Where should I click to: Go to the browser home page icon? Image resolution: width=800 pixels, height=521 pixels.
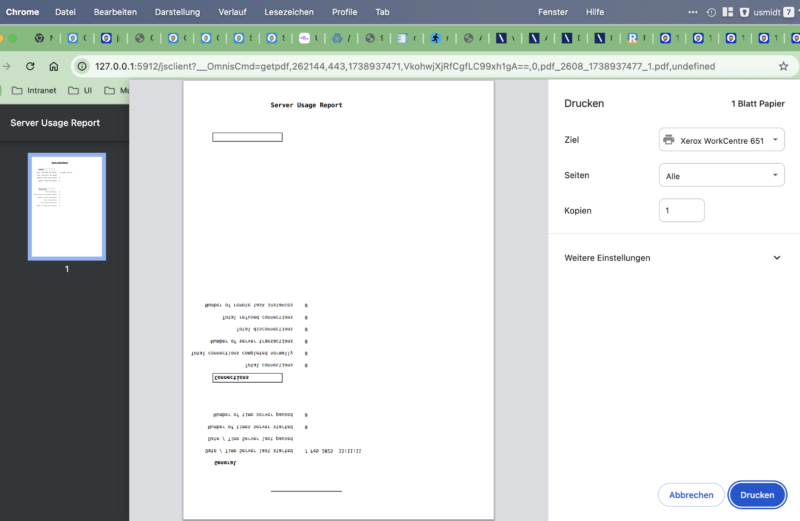coord(54,66)
